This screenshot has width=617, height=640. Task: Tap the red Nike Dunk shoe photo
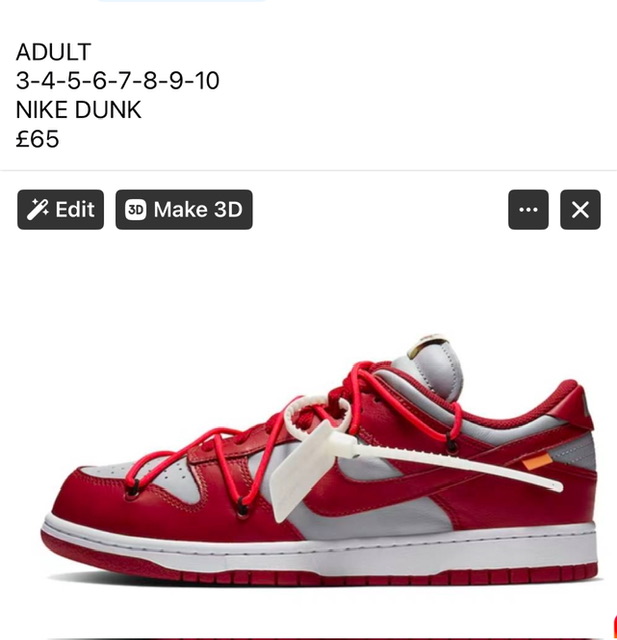point(320,461)
